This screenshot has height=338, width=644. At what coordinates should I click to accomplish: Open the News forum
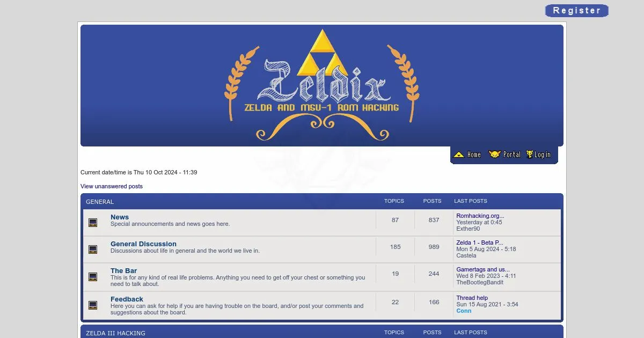(120, 217)
